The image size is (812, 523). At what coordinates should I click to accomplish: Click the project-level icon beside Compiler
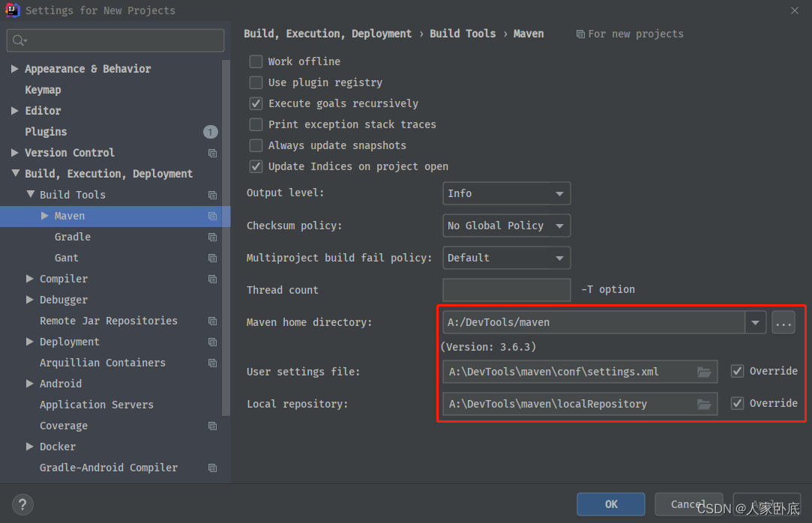[x=212, y=279]
